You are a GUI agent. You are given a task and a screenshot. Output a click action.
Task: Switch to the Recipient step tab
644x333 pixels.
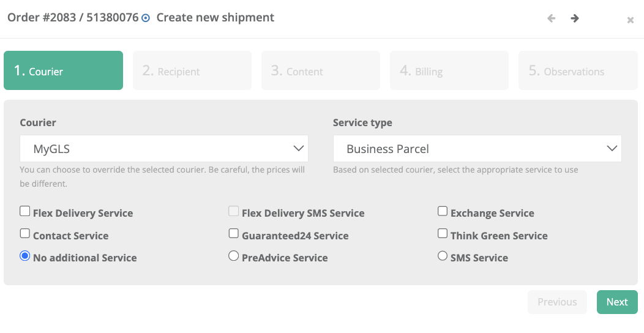[x=192, y=71]
